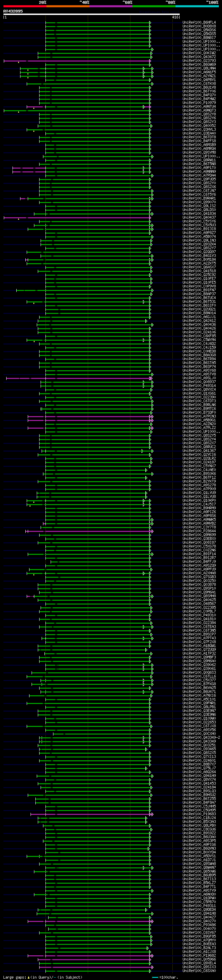The image size is (222, 980).
Task: Select the UniRef100_A7PDA4 entry
Action: 199,175
